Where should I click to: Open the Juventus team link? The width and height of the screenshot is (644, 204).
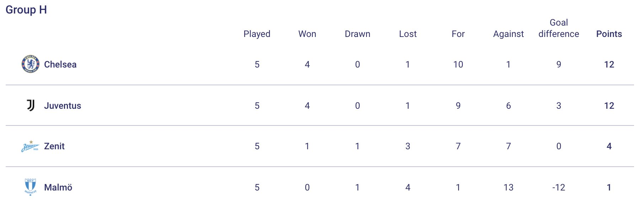(63, 106)
